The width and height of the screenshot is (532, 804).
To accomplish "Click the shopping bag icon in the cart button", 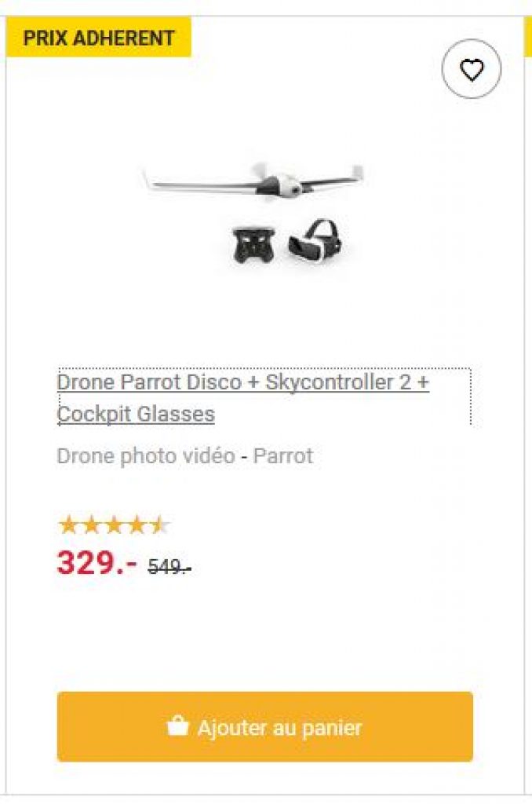I will [x=177, y=726].
